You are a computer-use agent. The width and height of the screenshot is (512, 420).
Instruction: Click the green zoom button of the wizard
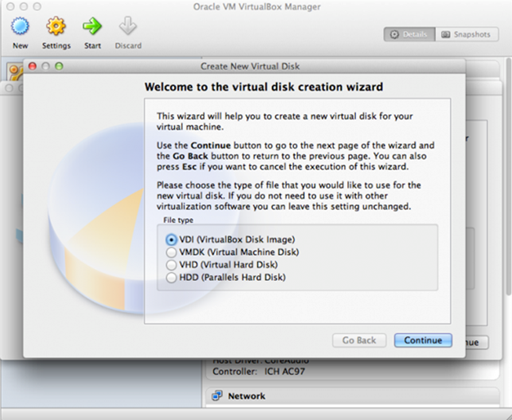click(x=59, y=66)
